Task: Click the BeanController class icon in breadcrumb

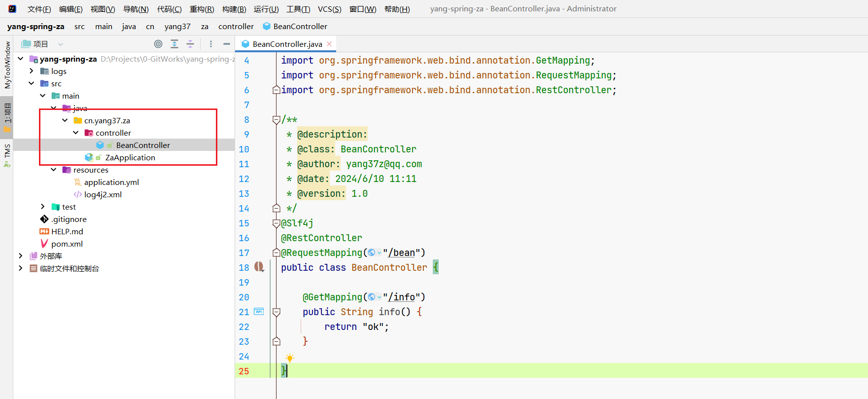Action: tap(267, 26)
